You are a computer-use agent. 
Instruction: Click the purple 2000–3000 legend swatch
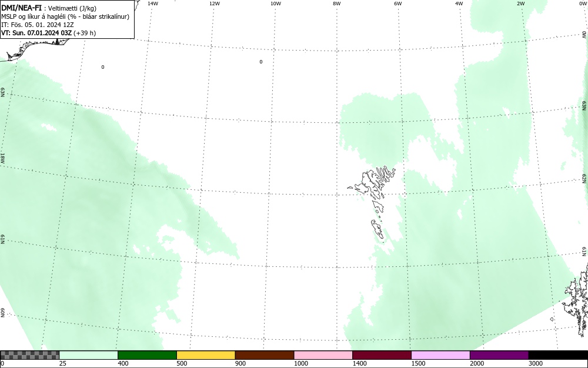(x=499, y=355)
